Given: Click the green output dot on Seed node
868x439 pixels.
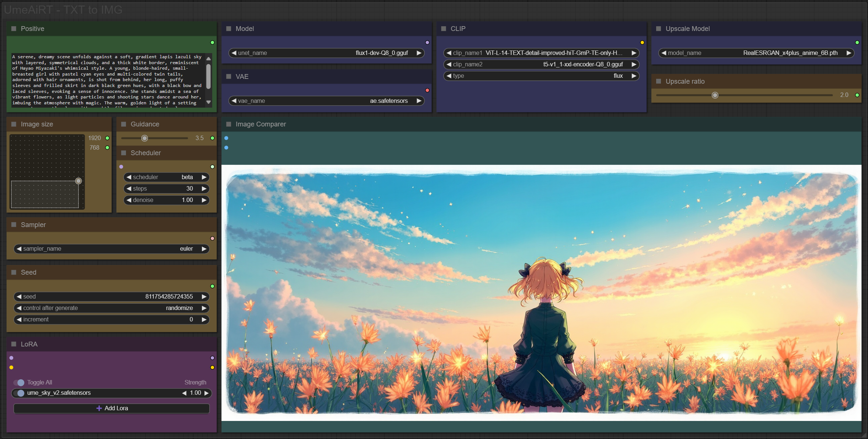Looking at the screenshot, I should coord(213,286).
